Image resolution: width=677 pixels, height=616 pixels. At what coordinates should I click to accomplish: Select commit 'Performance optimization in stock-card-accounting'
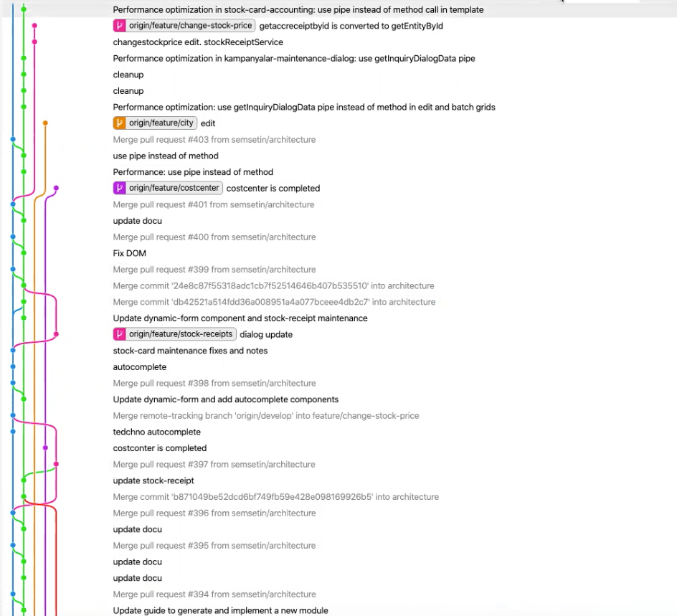tap(298, 9)
